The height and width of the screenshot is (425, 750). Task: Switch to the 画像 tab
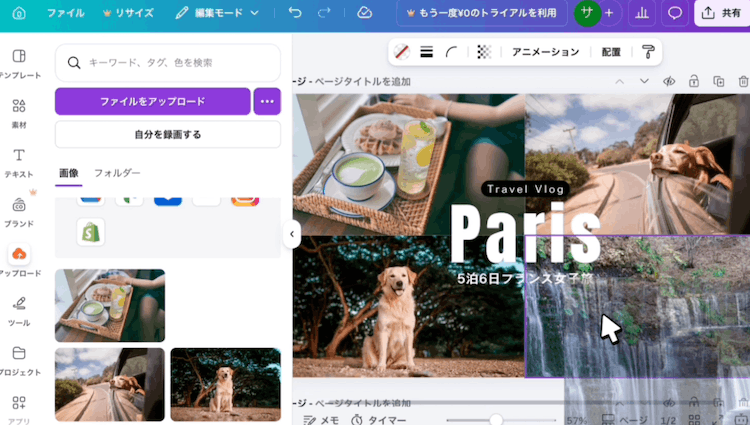pyautogui.click(x=69, y=173)
